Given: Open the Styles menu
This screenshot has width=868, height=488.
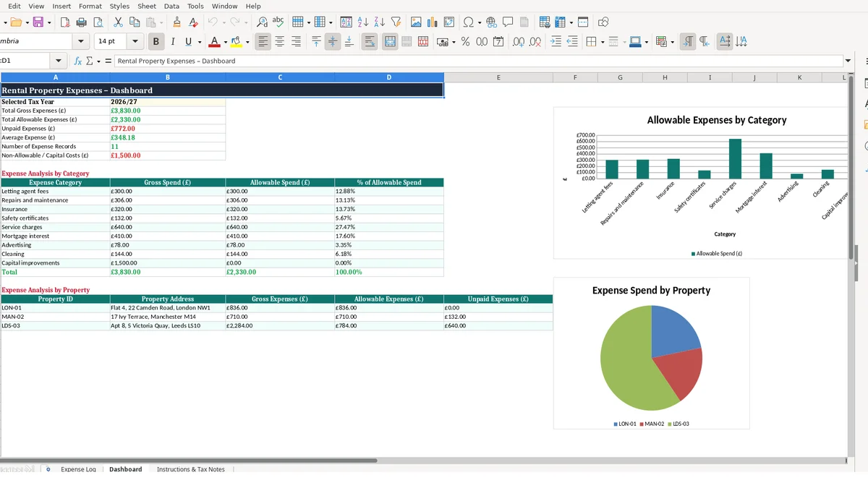Looking at the screenshot, I should click(119, 6).
